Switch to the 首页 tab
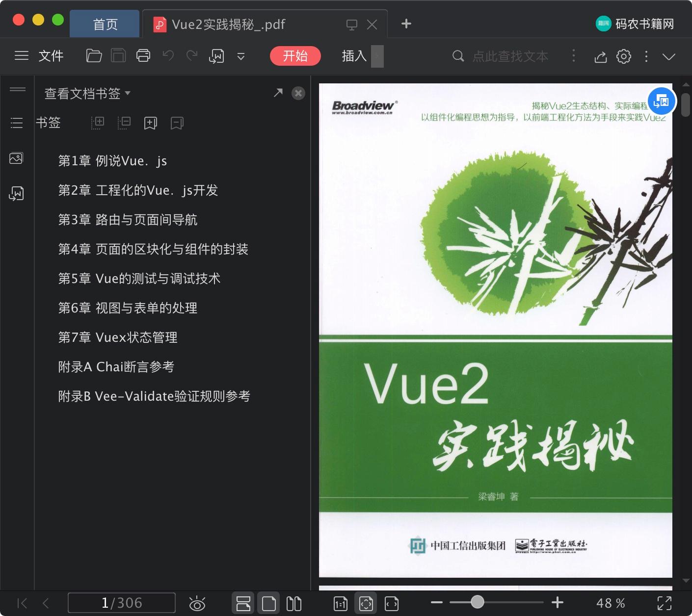This screenshot has height=616, width=692. pyautogui.click(x=105, y=25)
